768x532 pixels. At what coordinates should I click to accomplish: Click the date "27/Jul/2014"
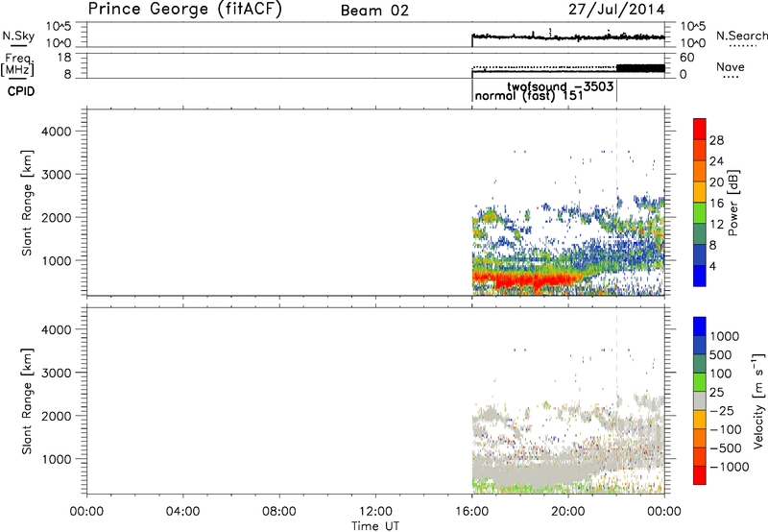(616, 10)
